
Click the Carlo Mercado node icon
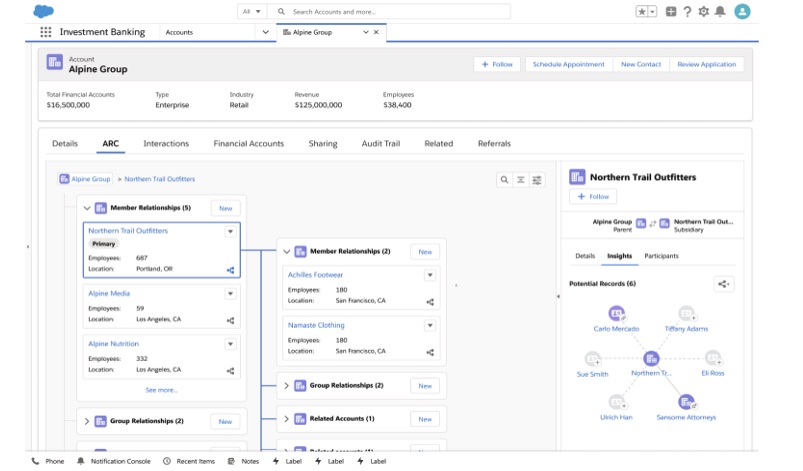(616, 314)
